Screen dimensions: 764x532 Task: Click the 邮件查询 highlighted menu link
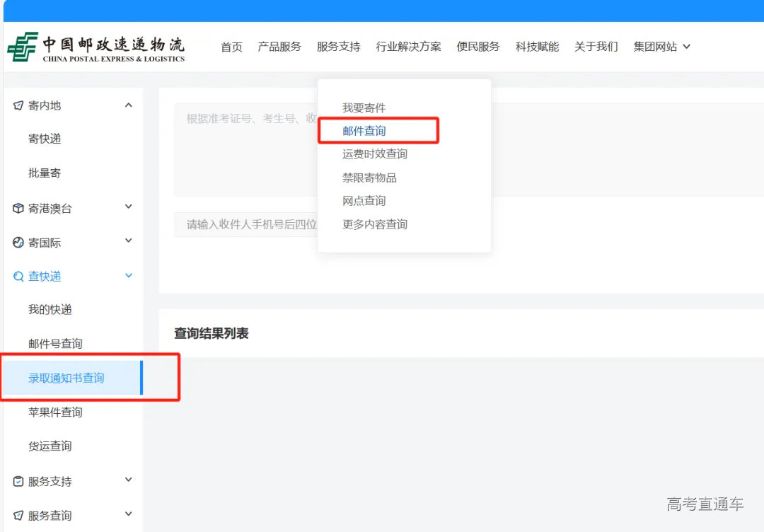[364, 130]
